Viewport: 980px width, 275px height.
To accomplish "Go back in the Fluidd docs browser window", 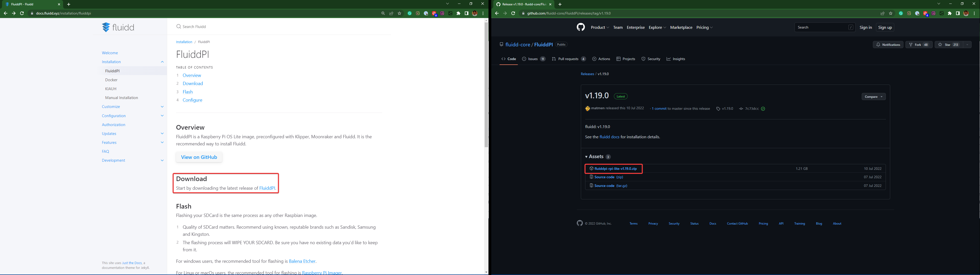I will 5,13.
